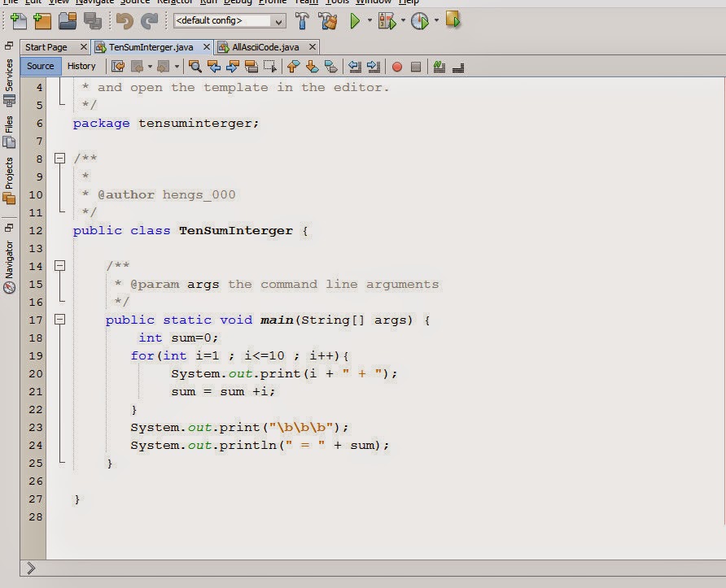
Task: Click the "@author hengs_000" comment text
Action: pyautogui.click(x=167, y=194)
